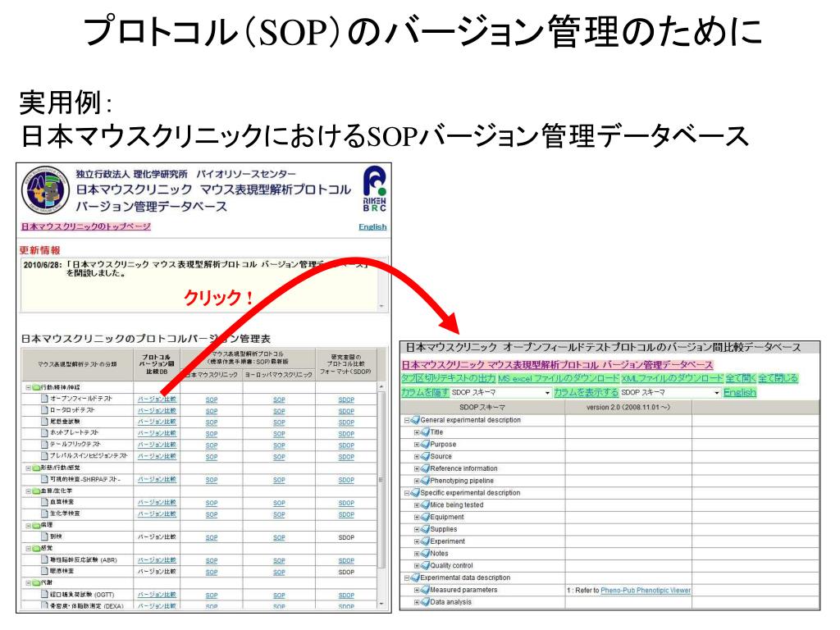840x630 pixels.
Task: Click プロトコルバージョン間比較DB column header
Action: coord(157,364)
